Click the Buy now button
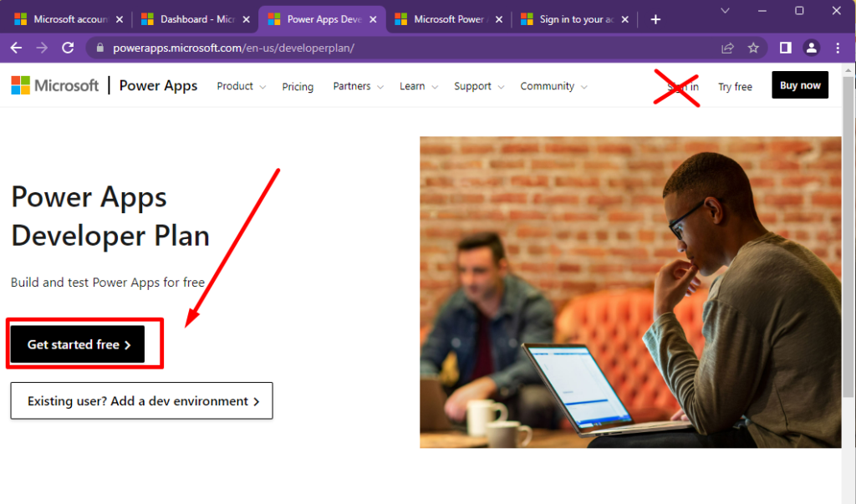The height and width of the screenshot is (504, 856). pyautogui.click(x=800, y=85)
